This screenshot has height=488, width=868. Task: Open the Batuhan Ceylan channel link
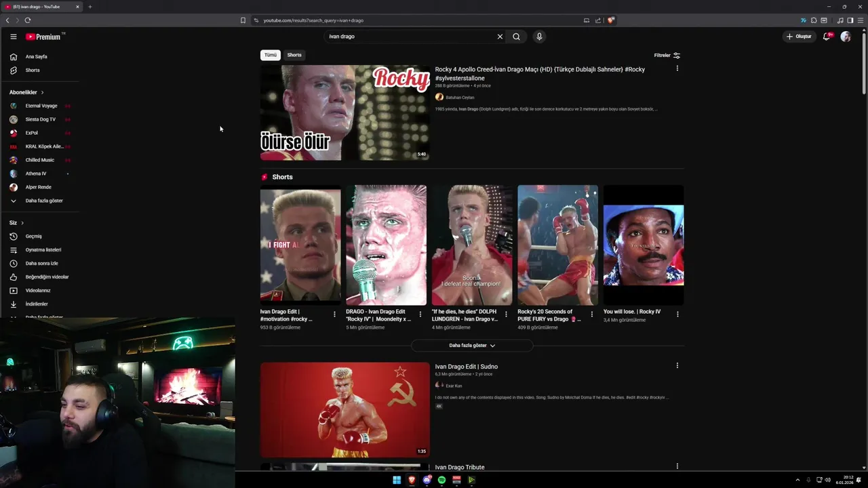point(460,98)
